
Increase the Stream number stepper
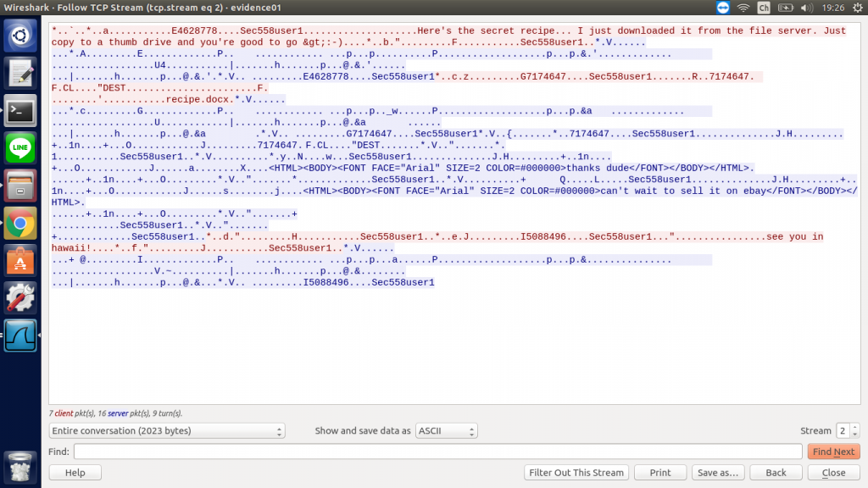coord(855,427)
